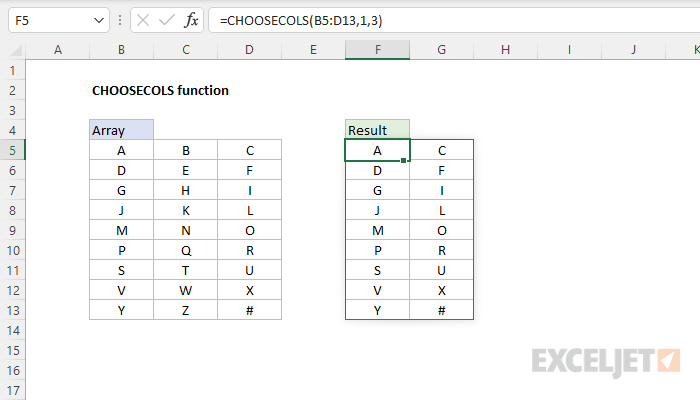This screenshot has height=400, width=700.
Task: Open the Insert Function fx dialog
Action: tap(191, 20)
